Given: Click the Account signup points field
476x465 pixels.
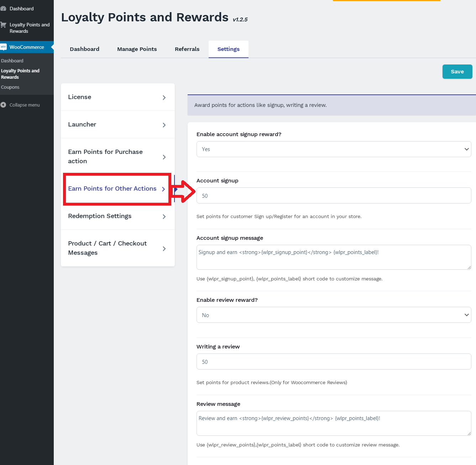Looking at the screenshot, I should tap(334, 196).
